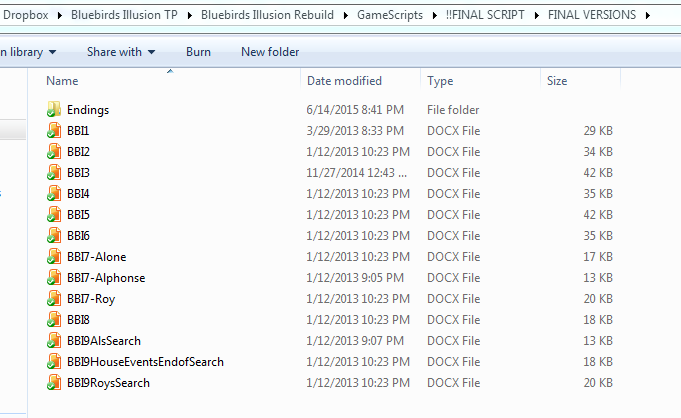Expand arrow after GameScripts breadcrumb

click(x=434, y=15)
